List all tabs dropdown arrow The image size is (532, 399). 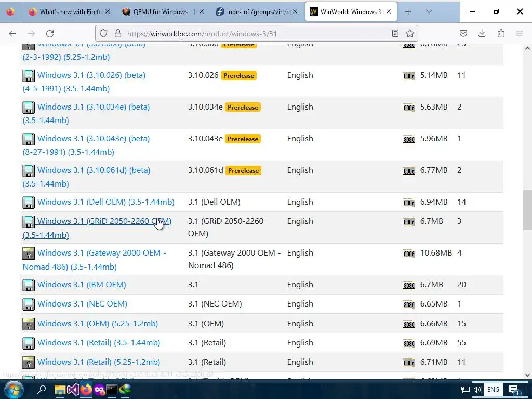pyautogui.click(x=429, y=11)
